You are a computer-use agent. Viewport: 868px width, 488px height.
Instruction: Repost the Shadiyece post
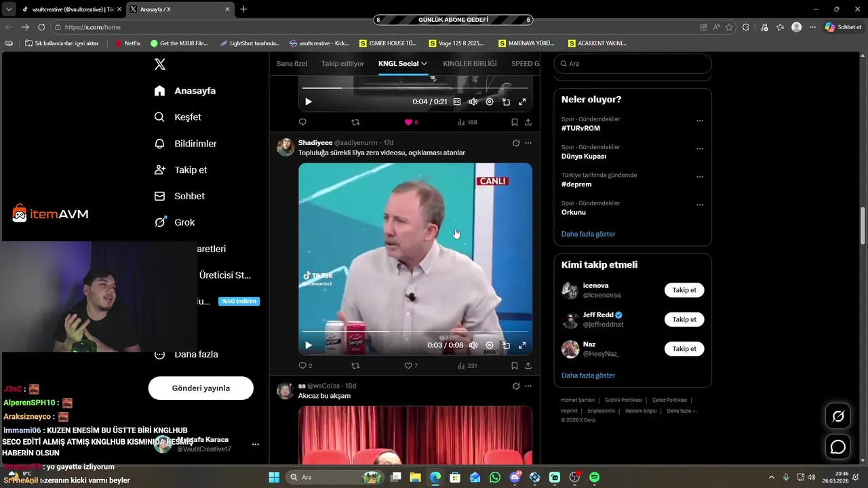(355, 365)
